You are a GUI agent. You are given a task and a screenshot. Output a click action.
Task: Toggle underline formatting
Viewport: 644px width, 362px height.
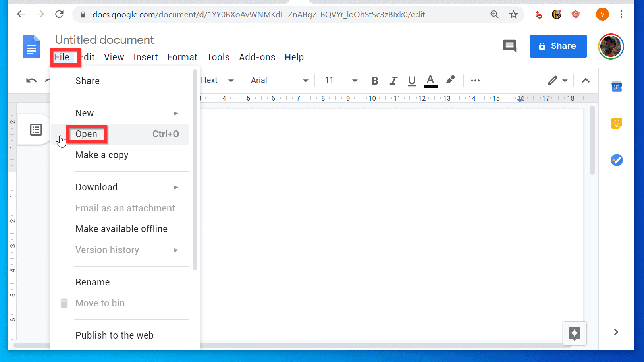point(412,80)
